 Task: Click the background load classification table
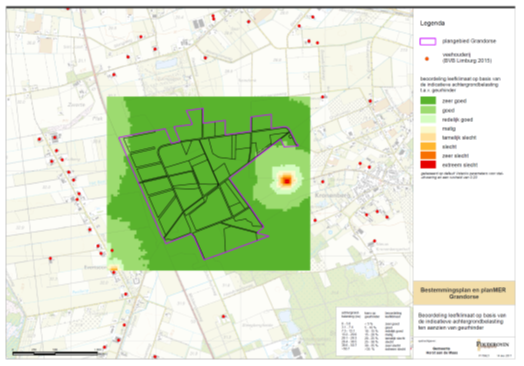373,331
